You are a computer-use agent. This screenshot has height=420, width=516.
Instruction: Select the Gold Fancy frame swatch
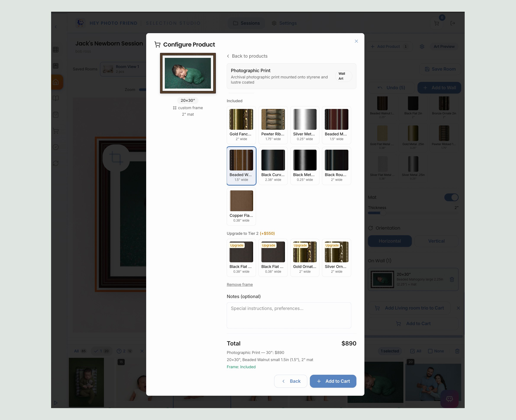pos(241,125)
